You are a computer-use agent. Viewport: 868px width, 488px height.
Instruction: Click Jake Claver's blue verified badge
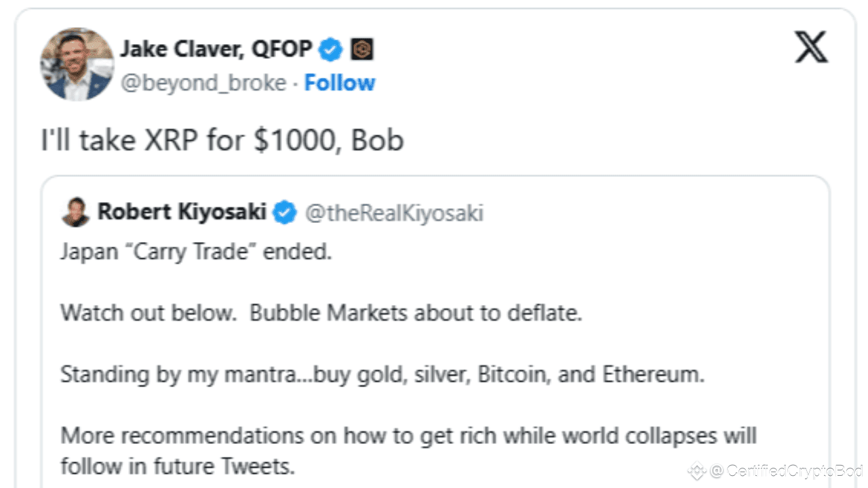pyautogui.click(x=330, y=48)
